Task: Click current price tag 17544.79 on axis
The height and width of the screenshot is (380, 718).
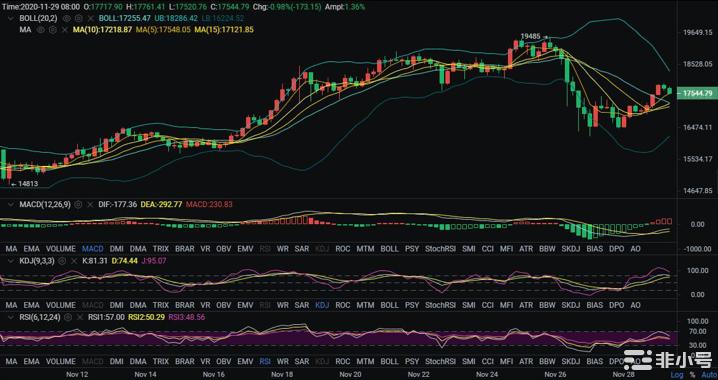Action: pyautogui.click(x=697, y=93)
